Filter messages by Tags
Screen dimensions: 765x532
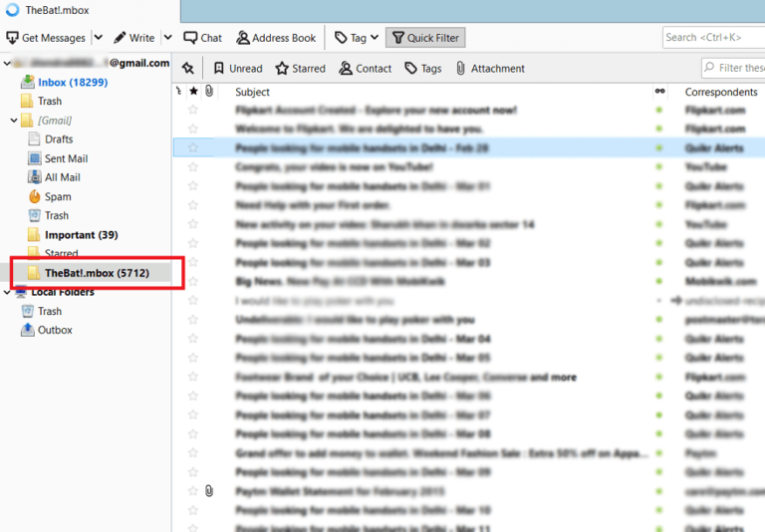pyautogui.click(x=423, y=69)
